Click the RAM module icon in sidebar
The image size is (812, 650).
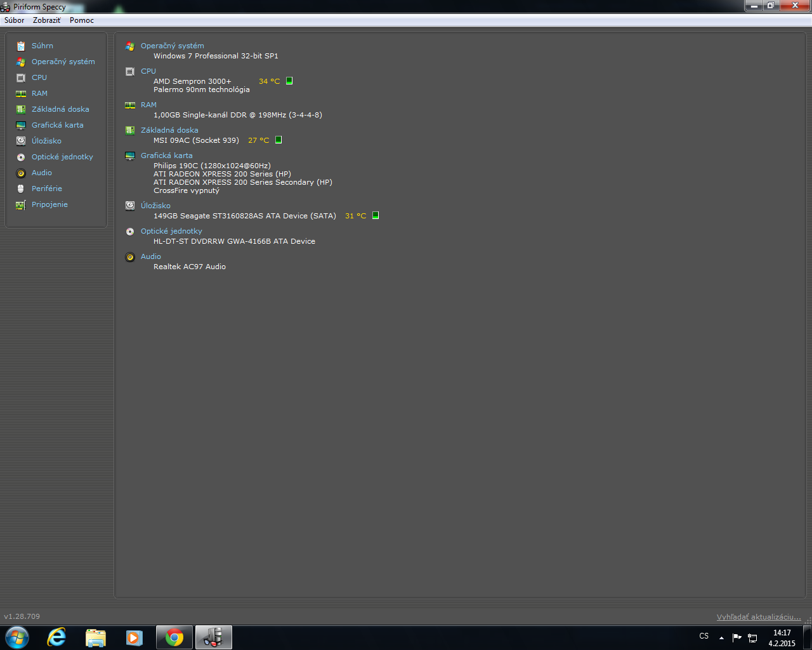[21, 93]
